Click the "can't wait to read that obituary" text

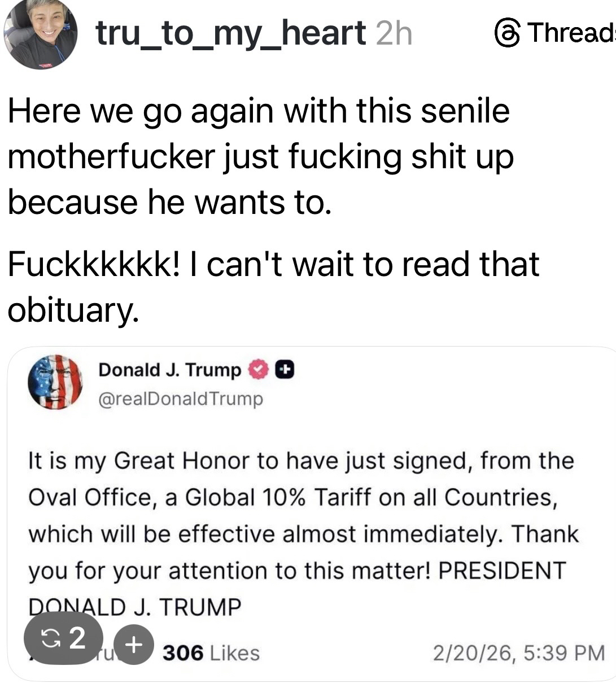pos(273,286)
